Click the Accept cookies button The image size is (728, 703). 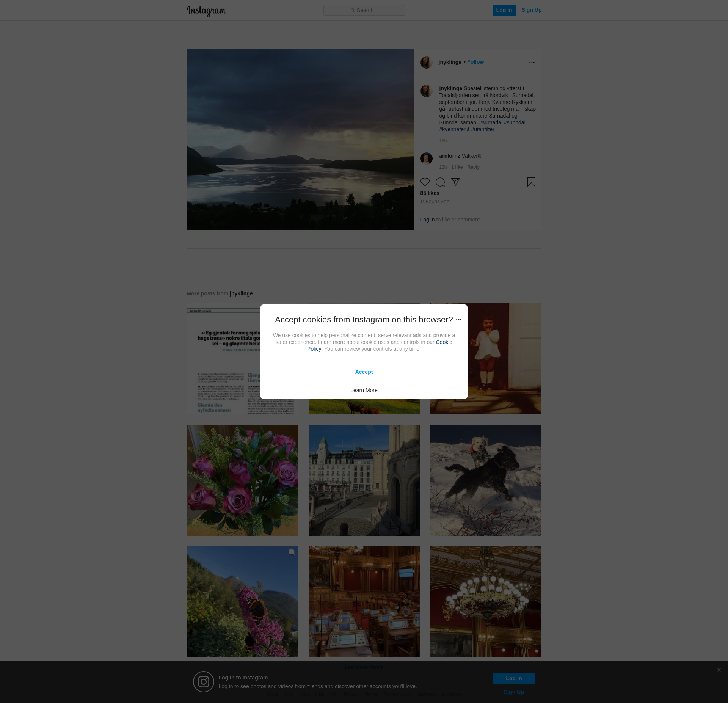coord(364,372)
